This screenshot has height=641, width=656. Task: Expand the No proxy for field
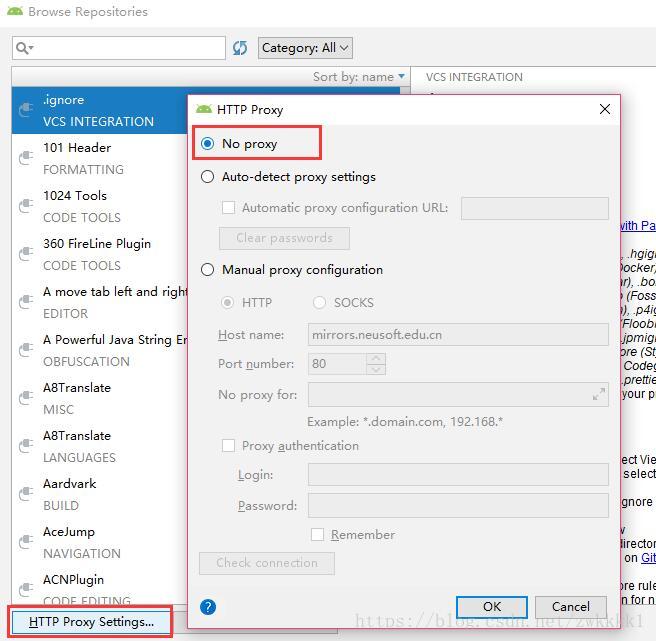(x=599, y=394)
